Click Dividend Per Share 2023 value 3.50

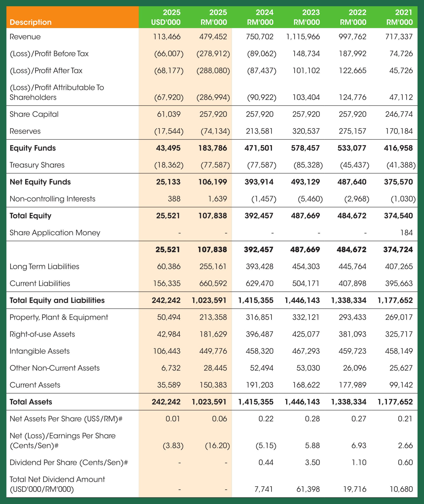point(312,462)
